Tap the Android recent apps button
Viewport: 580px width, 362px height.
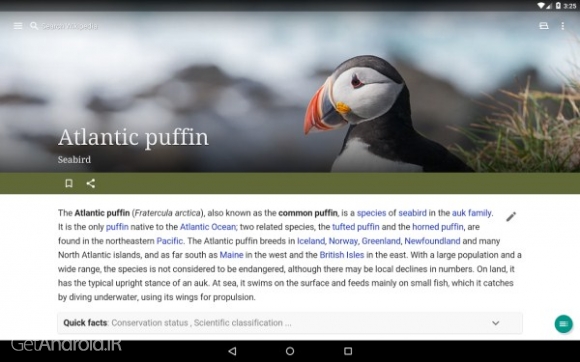point(348,351)
